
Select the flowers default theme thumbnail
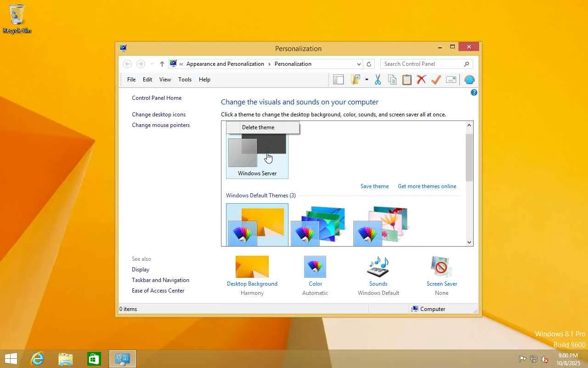coord(381,225)
